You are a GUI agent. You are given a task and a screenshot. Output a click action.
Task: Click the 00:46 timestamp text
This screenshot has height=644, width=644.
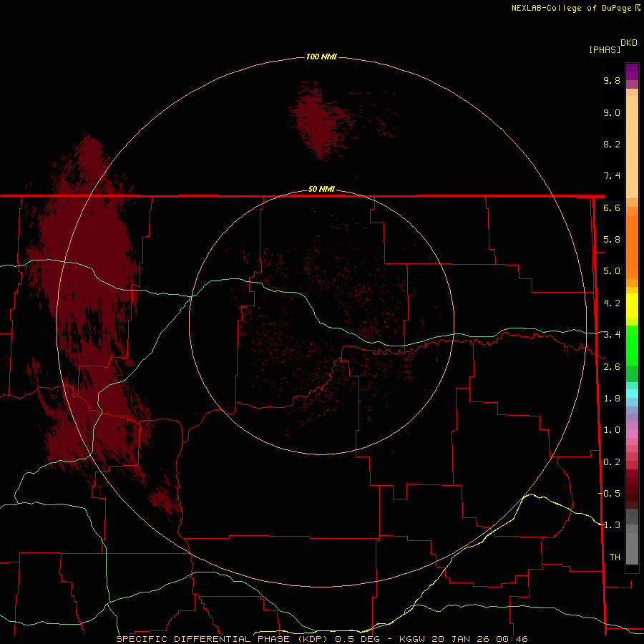(x=512, y=639)
